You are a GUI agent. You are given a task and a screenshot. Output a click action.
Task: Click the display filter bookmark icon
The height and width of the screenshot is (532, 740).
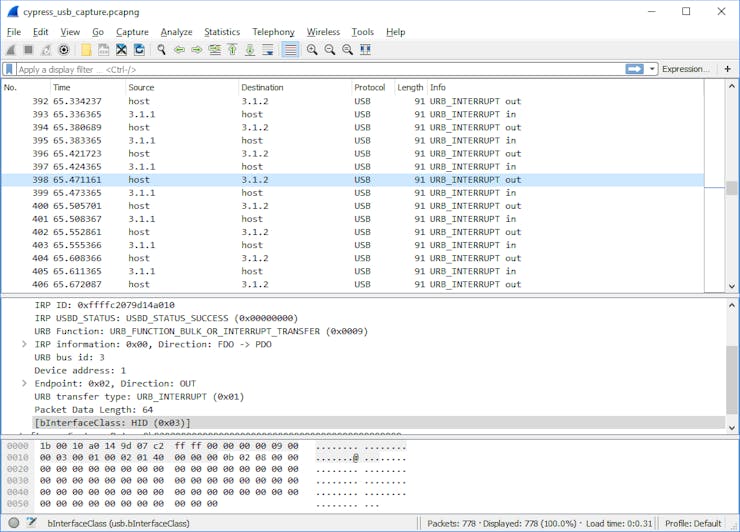9,69
